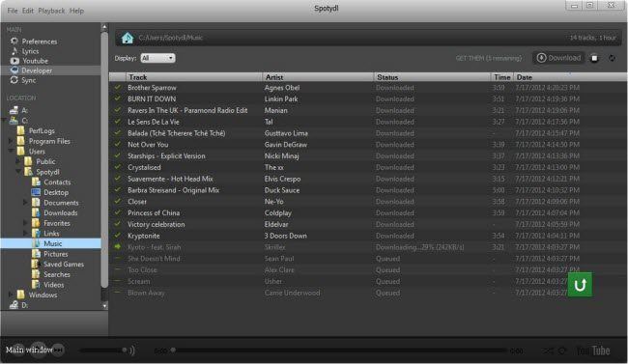Image resolution: width=628 pixels, height=364 pixels.
Task: Click the Download button
Action: point(558,58)
